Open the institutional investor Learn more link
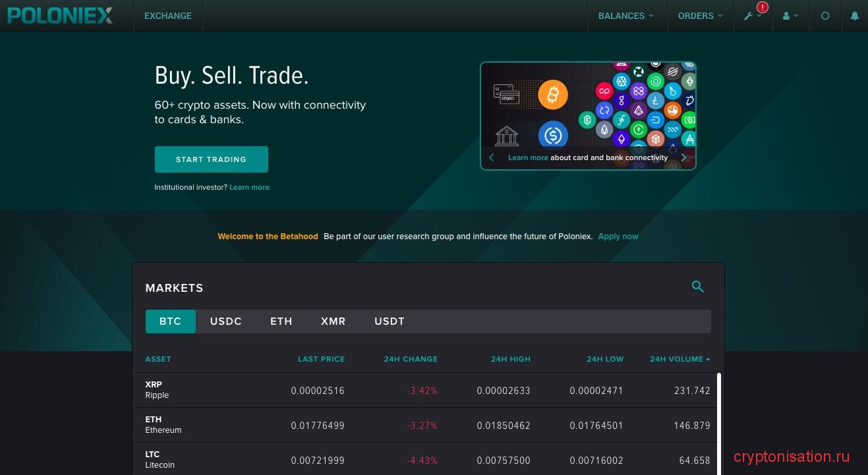Viewport: 868px width, 475px height. click(249, 187)
